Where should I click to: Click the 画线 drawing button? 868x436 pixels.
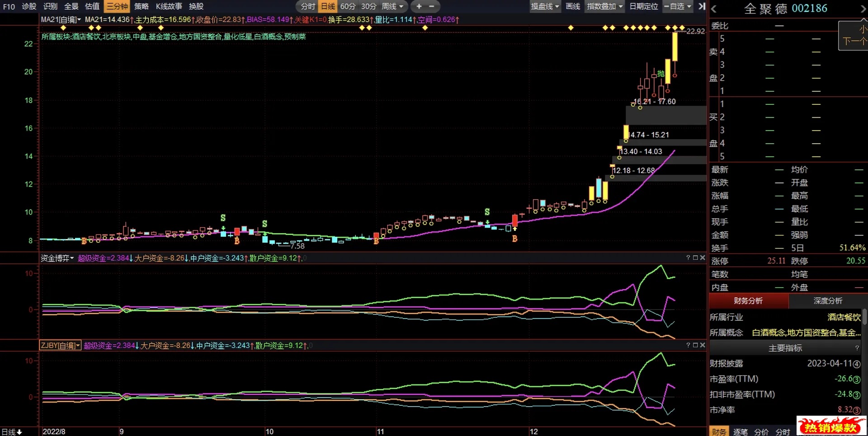click(573, 6)
